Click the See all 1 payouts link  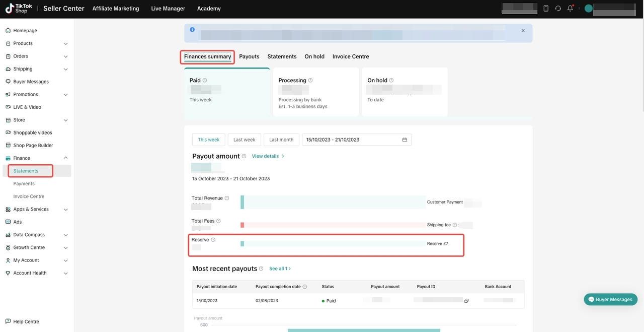[280, 269]
